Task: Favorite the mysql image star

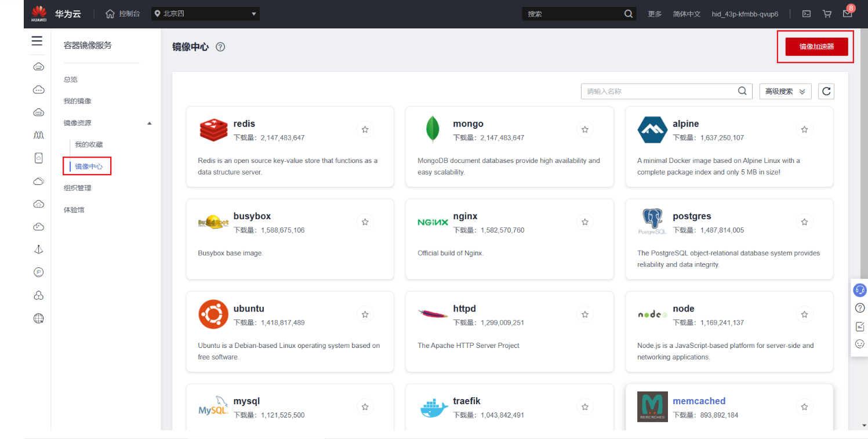Action: 365,407
